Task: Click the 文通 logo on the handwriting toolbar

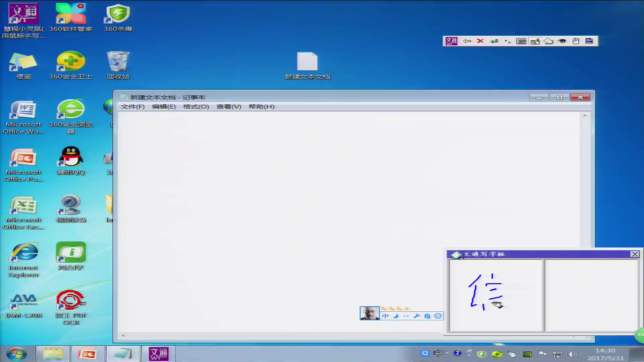Action: coord(451,41)
